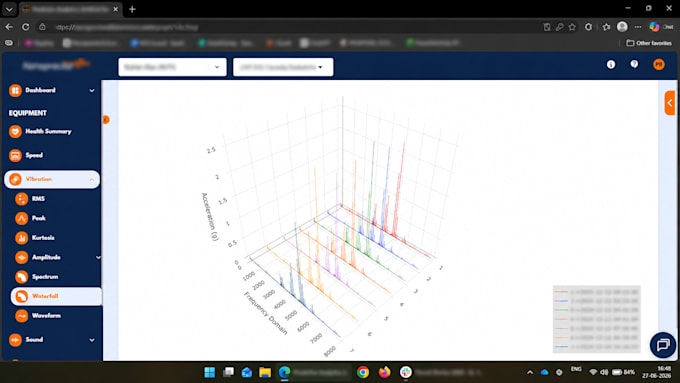Launch File Explorer from the taskbar
This screenshot has height=383, width=680.
pos(265,372)
